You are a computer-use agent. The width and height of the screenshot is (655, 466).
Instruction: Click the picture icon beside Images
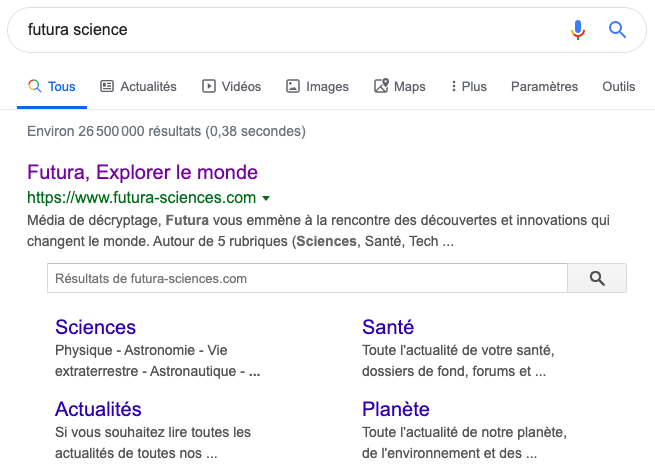(x=293, y=86)
